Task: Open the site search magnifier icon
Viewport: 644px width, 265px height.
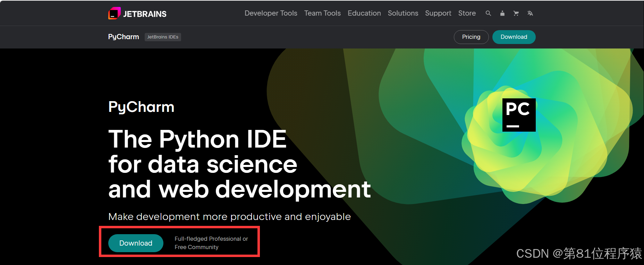Action: [488, 13]
